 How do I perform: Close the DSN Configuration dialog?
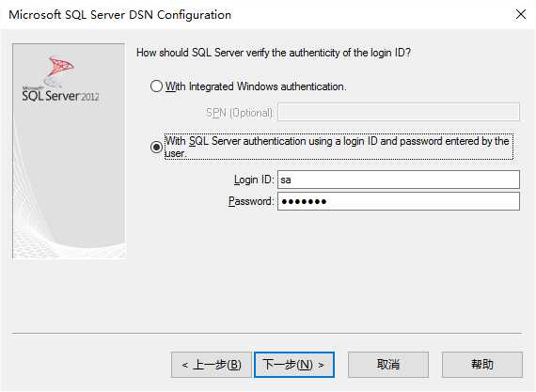(521, 14)
